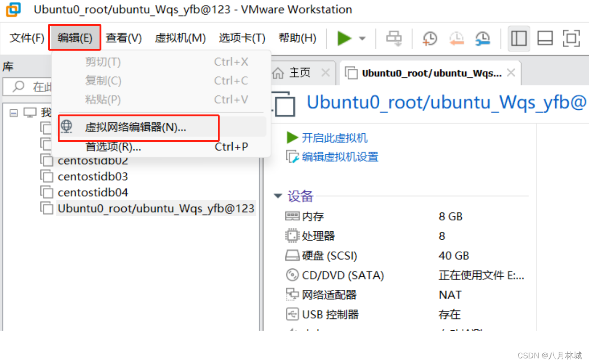Click the settings icon beside 编辑虚拟机设置
589x364 pixels.
click(x=292, y=157)
